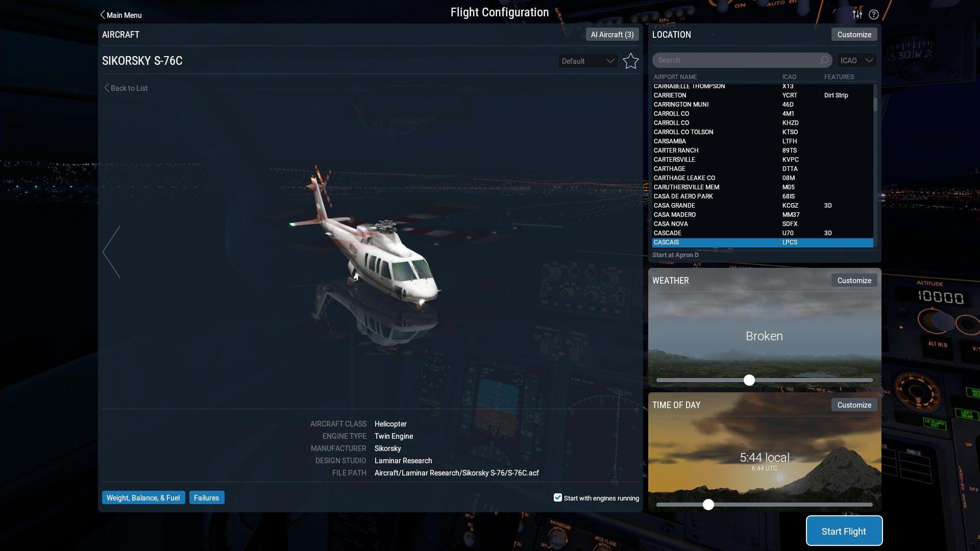Select CASA NOVA airport row
Screen dimensions: 980x551
(763, 223)
